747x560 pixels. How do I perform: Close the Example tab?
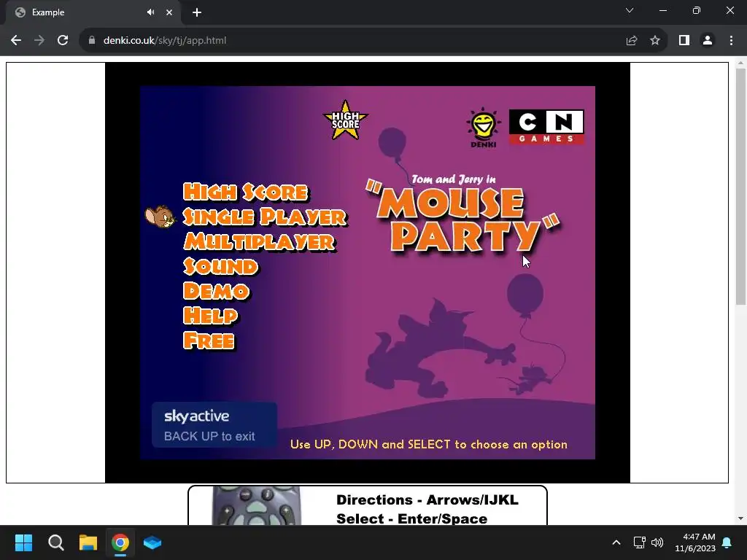[x=169, y=12]
